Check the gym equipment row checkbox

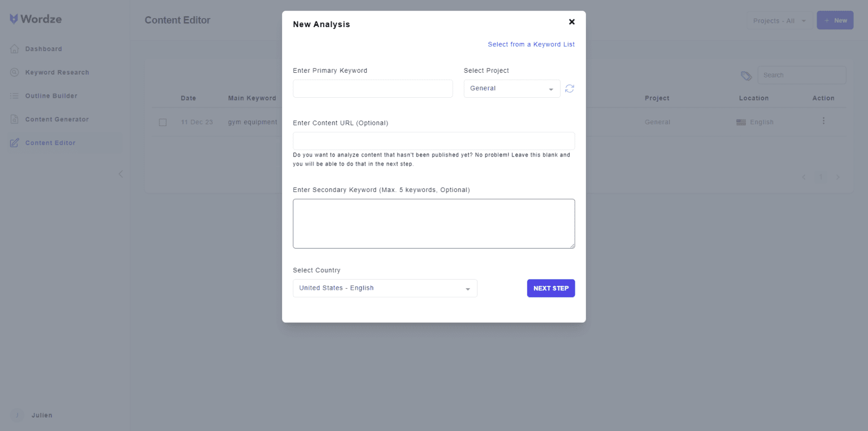pos(163,122)
